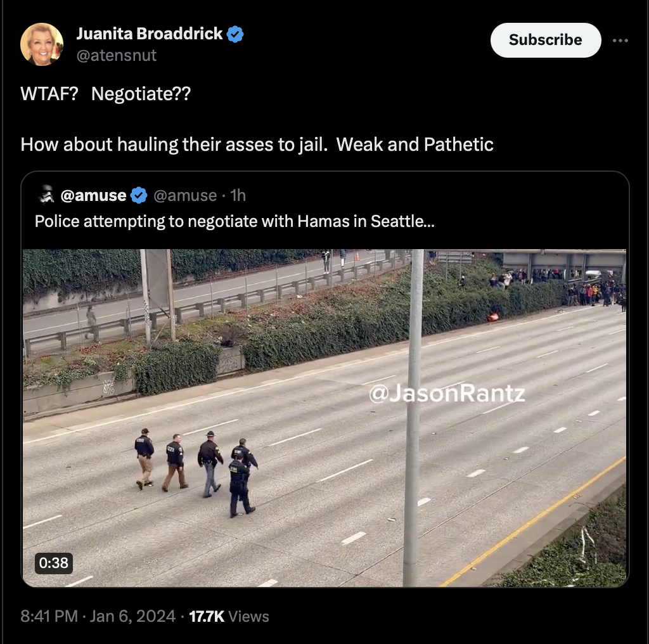Click the gray @amuse handle in quoted tweet
This screenshot has height=644, width=649.
(x=185, y=195)
